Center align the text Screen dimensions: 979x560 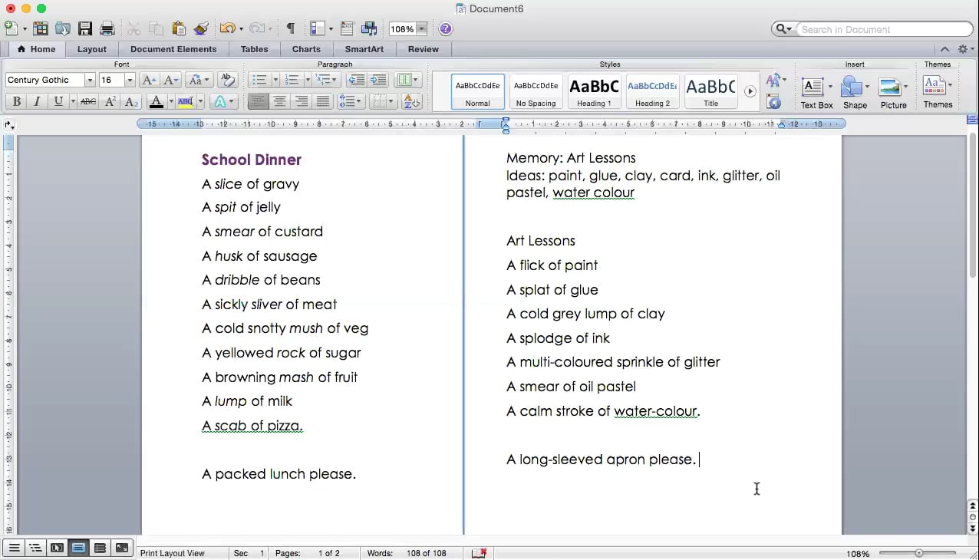click(280, 101)
